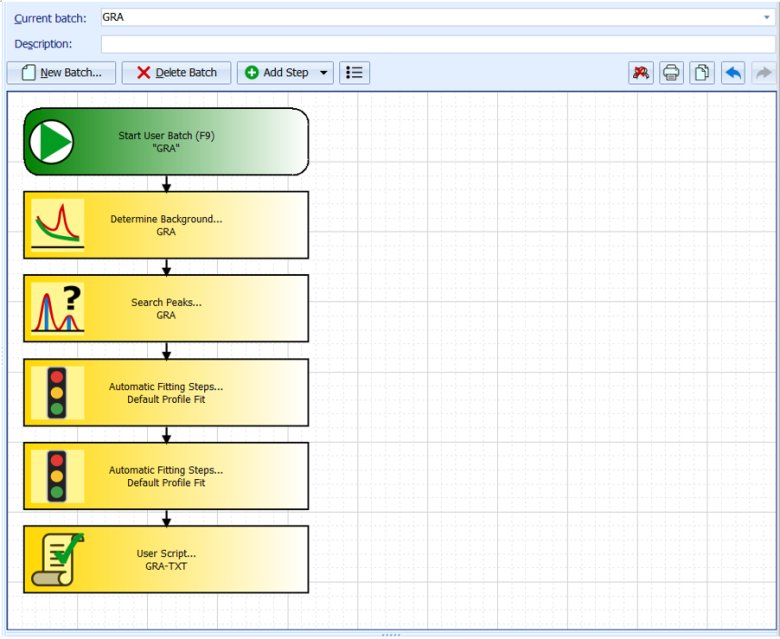Click into the Description text field

coord(437,44)
